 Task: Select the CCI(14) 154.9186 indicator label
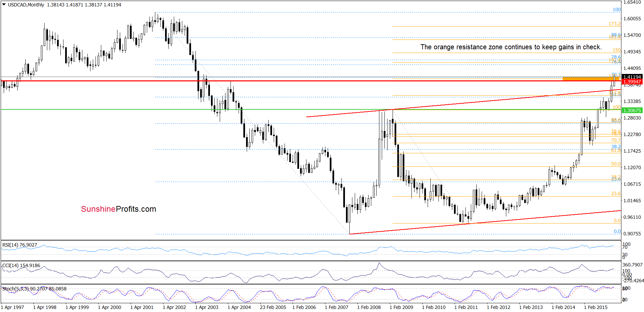pos(21,265)
